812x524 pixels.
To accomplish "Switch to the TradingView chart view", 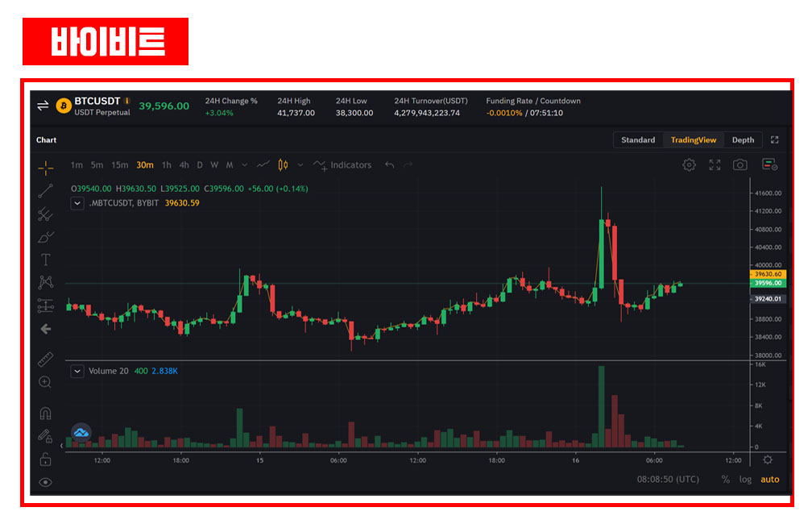I will (x=694, y=140).
